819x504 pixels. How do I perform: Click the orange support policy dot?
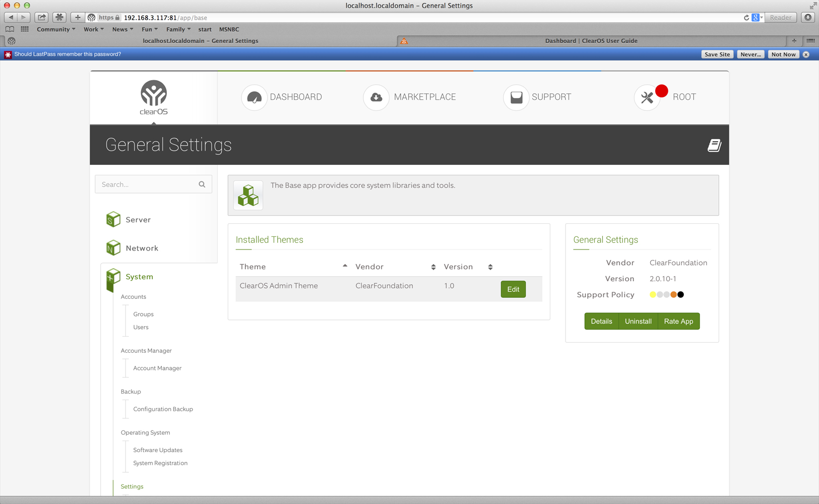click(673, 295)
